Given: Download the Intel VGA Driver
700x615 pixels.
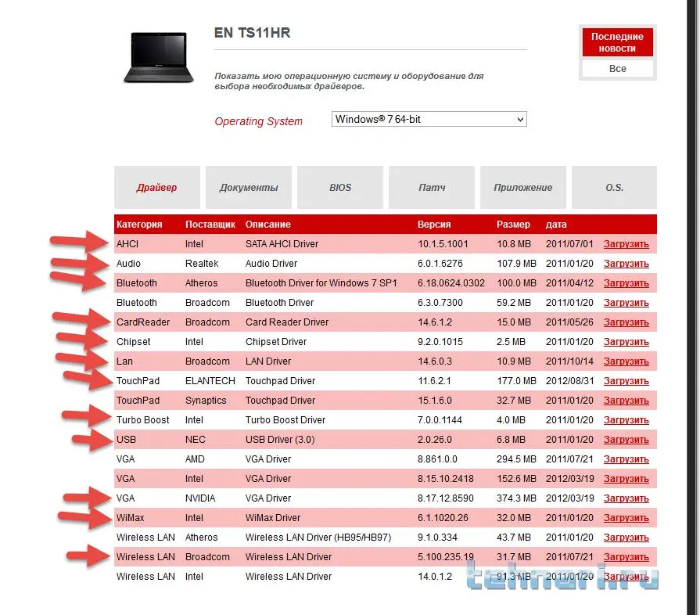Looking at the screenshot, I should click(x=626, y=479).
